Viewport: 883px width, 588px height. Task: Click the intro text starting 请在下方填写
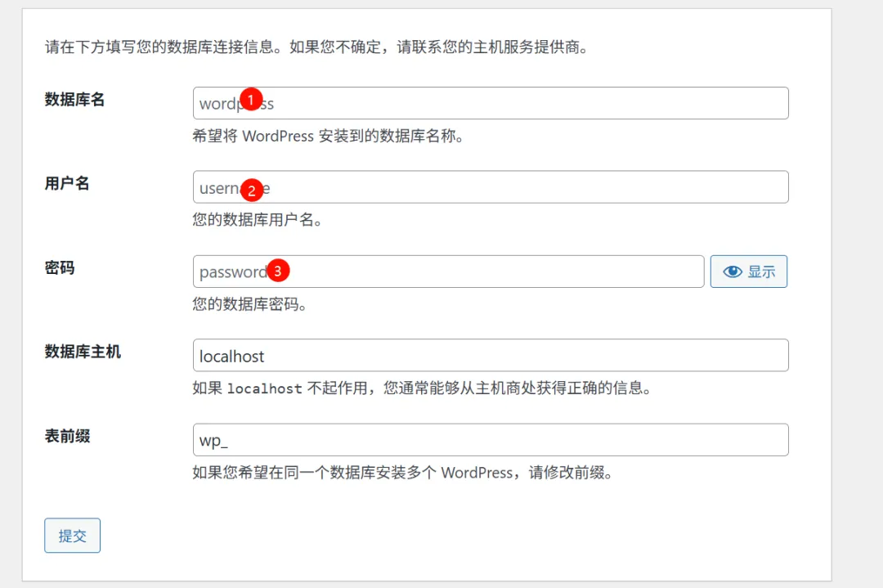point(317,47)
